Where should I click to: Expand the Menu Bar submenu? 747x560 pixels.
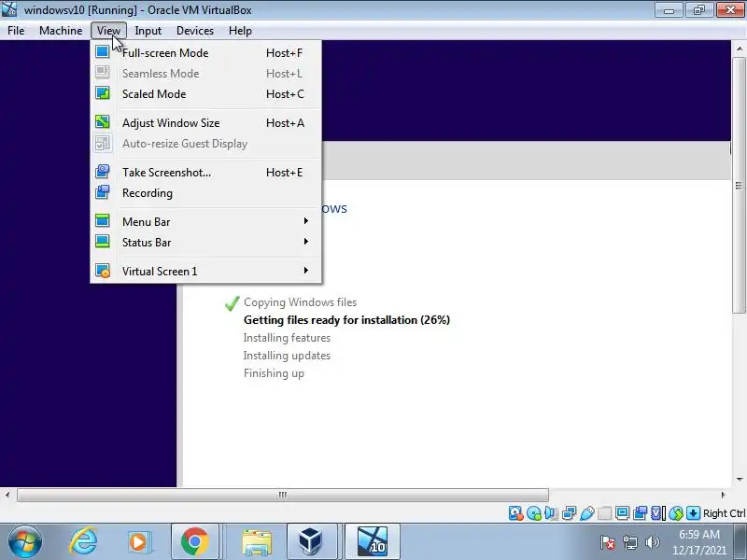click(x=205, y=221)
